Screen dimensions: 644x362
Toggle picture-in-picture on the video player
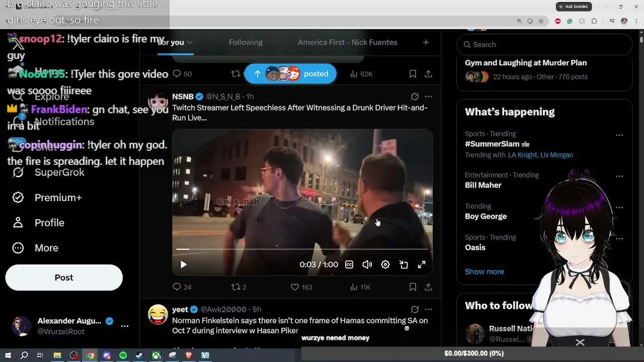404,264
